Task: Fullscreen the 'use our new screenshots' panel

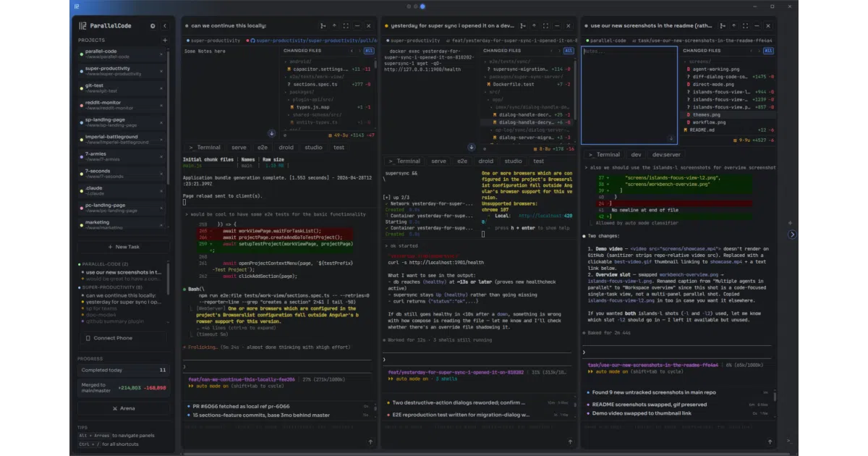Action: point(745,26)
